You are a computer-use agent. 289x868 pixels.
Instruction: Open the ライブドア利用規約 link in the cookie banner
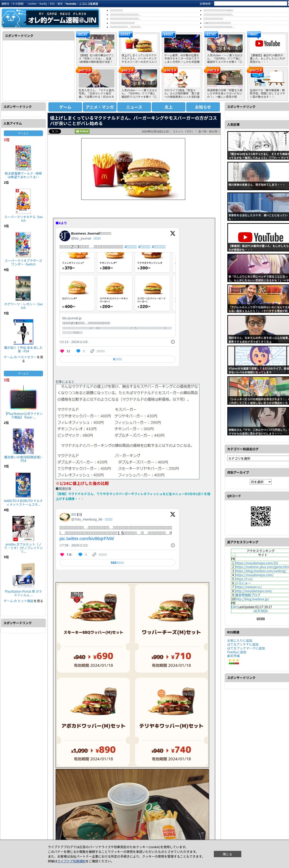pyautogui.click(x=71, y=861)
